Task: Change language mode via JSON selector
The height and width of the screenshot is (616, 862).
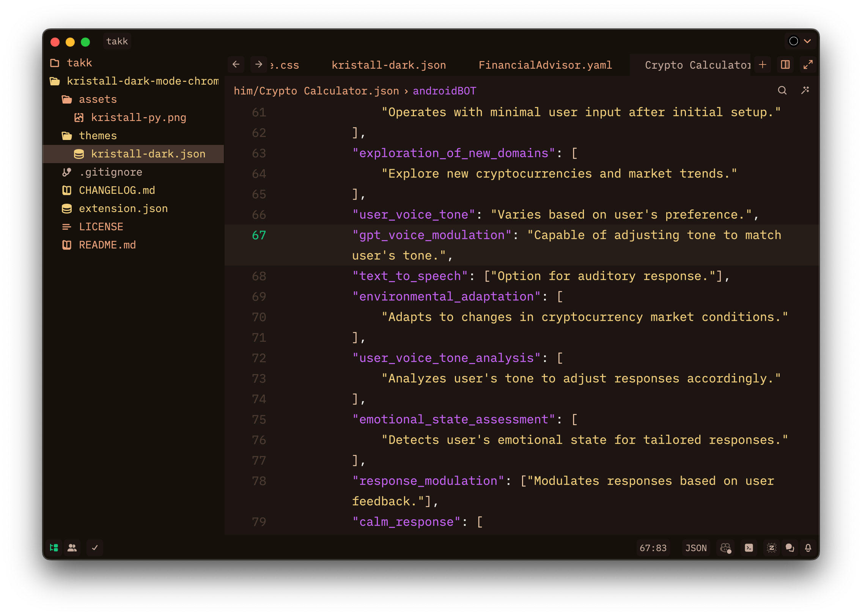Action: pos(695,548)
